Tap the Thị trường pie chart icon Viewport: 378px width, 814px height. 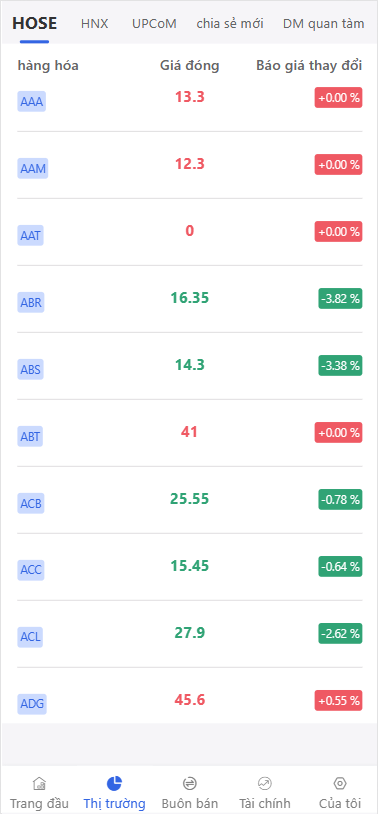pyautogui.click(x=114, y=783)
